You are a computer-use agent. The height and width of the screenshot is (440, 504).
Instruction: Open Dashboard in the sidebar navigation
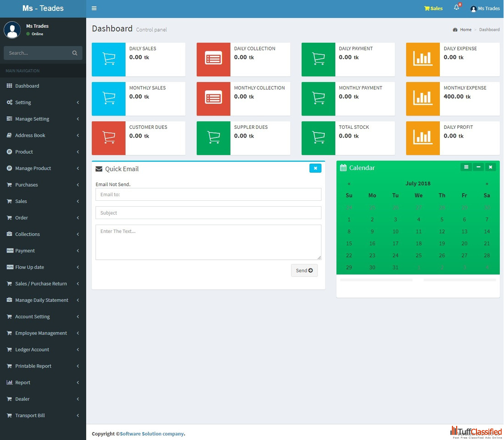point(27,86)
